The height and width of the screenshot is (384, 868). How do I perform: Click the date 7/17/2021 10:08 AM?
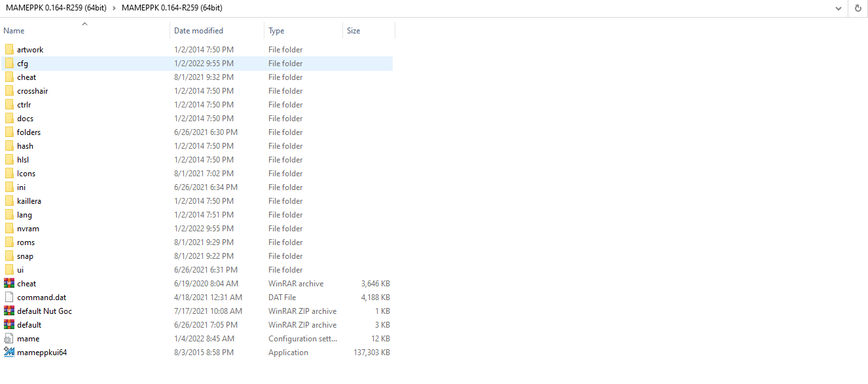point(208,311)
